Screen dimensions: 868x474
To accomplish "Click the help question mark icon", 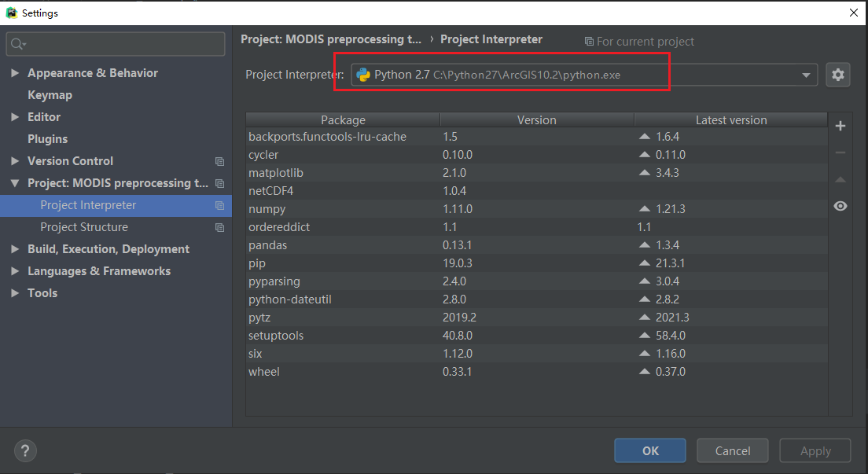I will (x=25, y=450).
